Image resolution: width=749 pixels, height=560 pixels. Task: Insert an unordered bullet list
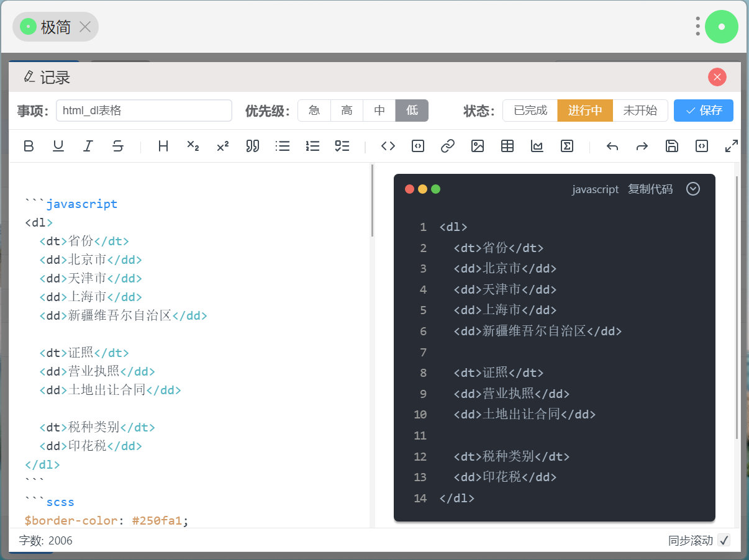pos(283,146)
